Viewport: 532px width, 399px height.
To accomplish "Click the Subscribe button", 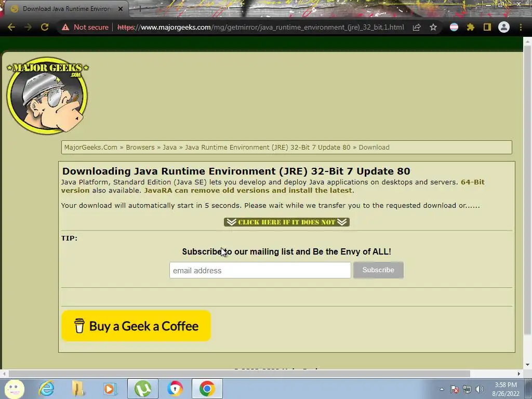I will (x=378, y=270).
